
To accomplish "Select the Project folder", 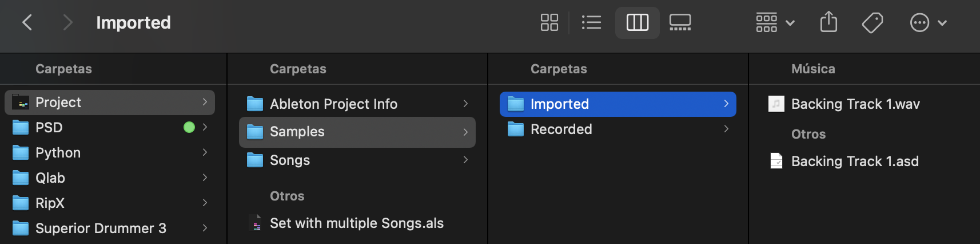I will coord(58,103).
